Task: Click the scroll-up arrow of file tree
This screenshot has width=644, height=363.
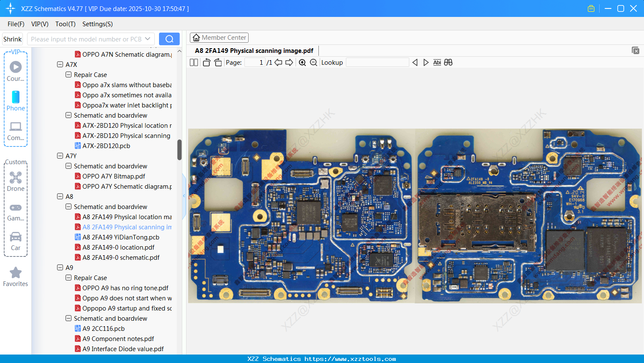Action: coord(179,51)
